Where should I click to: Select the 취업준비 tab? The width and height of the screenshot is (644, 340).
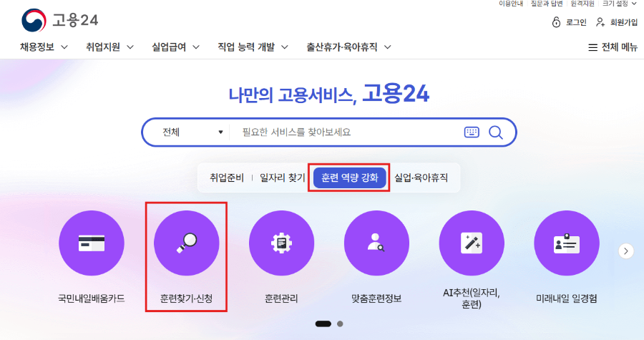(x=227, y=178)
